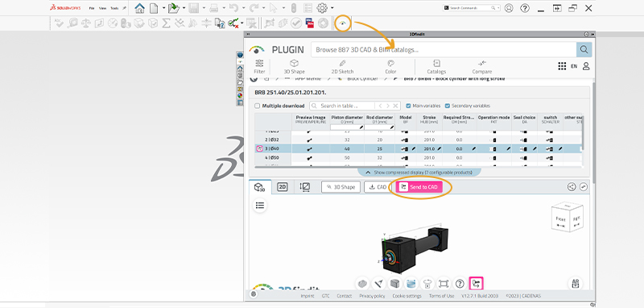644x308 pixels.
Task: Open the apps grid menu
Action: pos(562,66)
